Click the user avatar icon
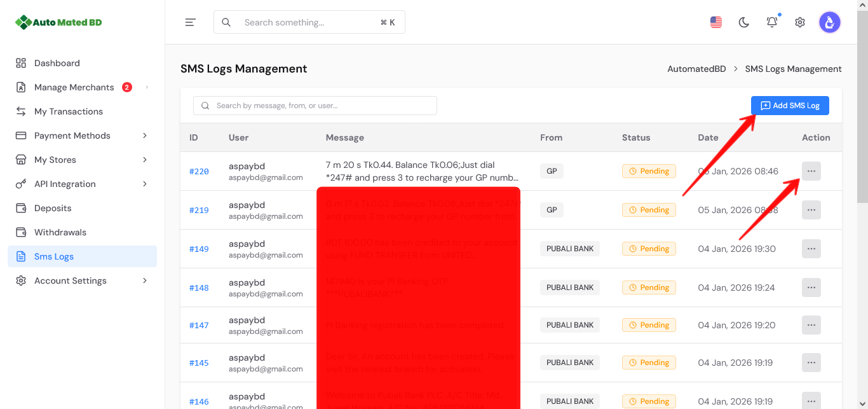This screenshot has height=409, width=868. pos(829,22)
